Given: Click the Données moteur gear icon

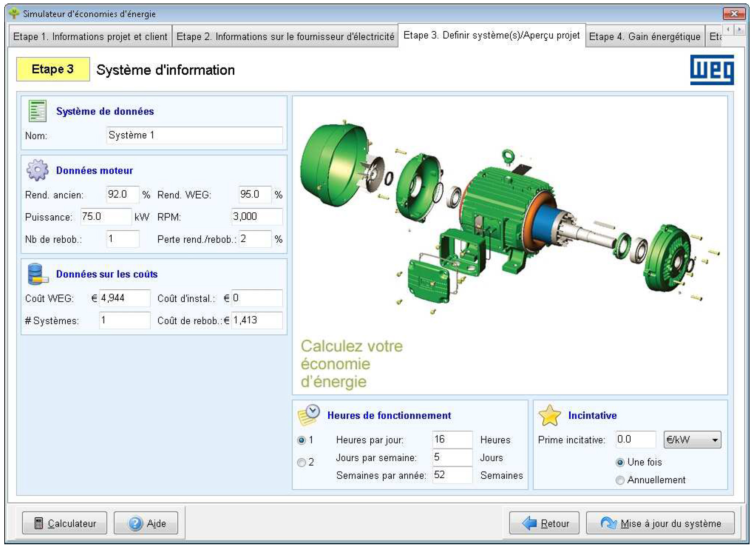Looking at the screenshot, I should pyautogui.click(x=37, y=170).
